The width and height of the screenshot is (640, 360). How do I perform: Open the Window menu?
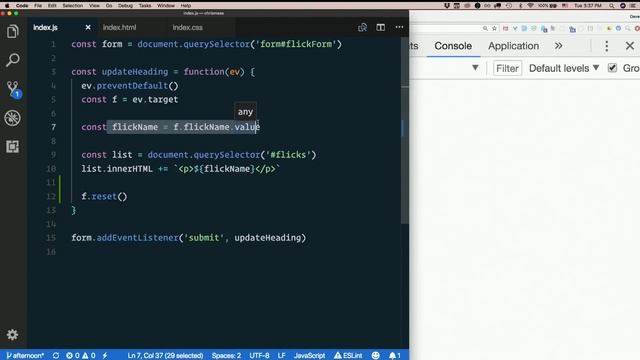pos(166,6)
